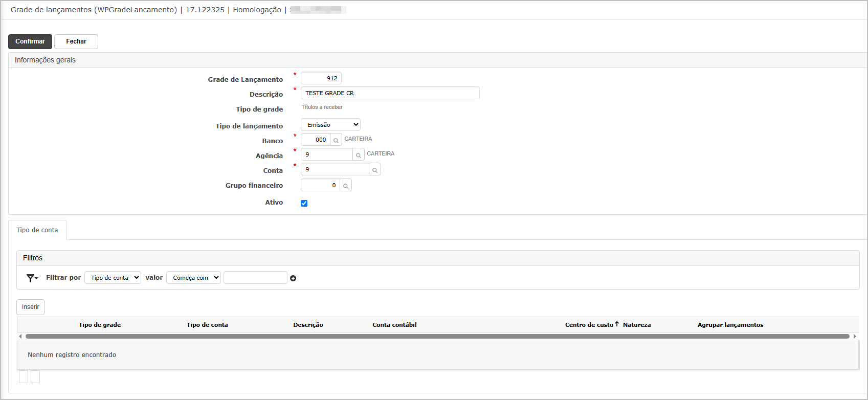Viewport: 868px width, 400px height.
Task: Open the Grupo financeiro lookup icon
Action: point(346,186)
